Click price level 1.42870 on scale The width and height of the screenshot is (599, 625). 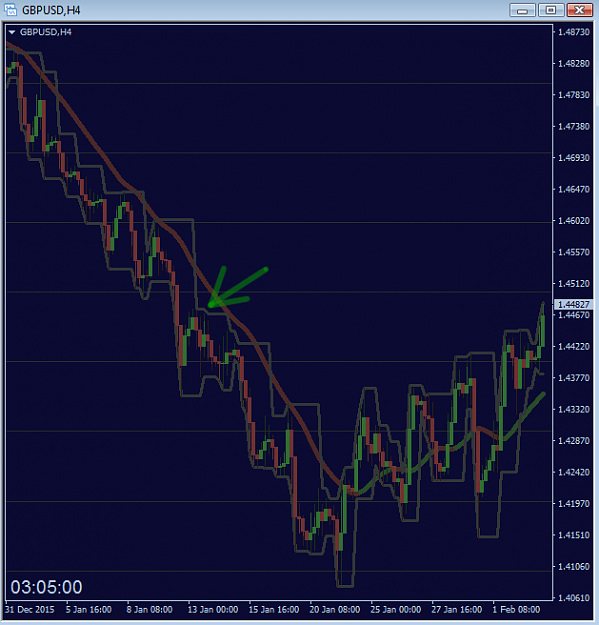coord(573,441)
